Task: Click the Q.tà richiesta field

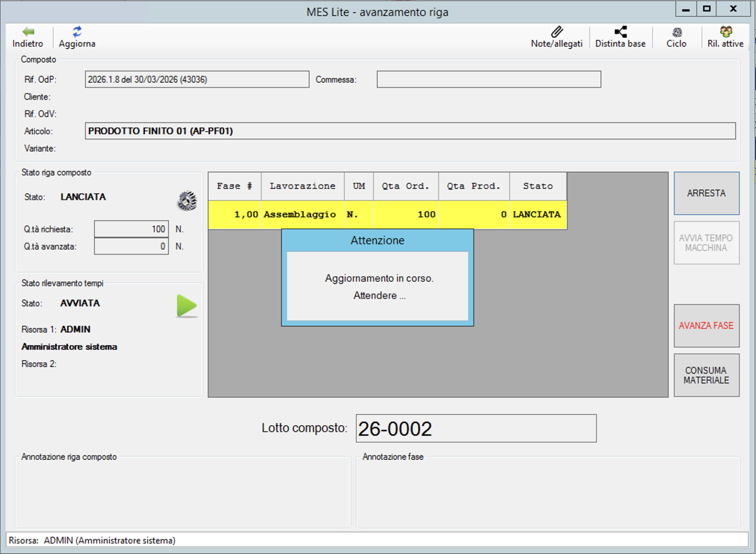Action: 131,229
